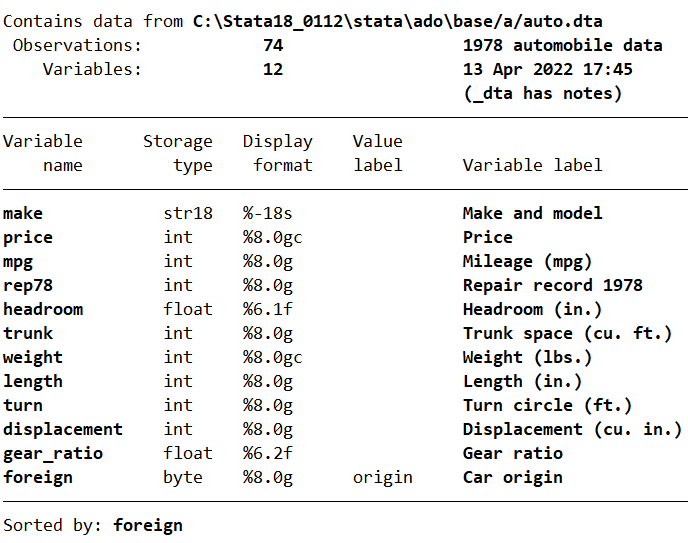
Task: Click the rep78 variable name
Action: [x=28, y=285]
